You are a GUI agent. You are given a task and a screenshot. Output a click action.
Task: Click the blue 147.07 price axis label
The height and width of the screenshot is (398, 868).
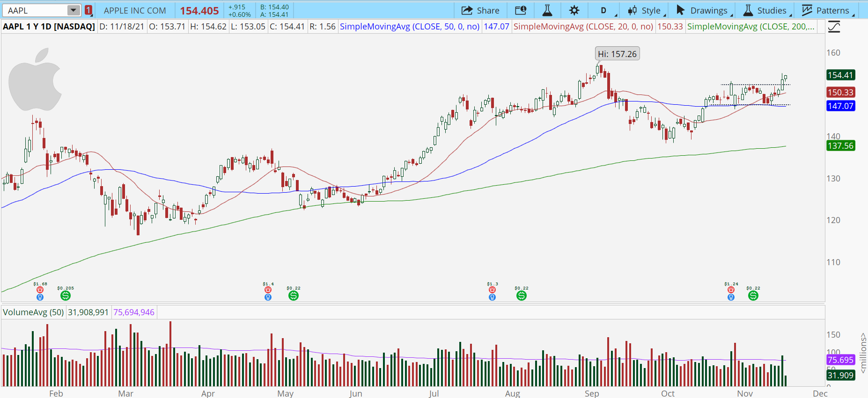pyautogui.click(x=841, y=106)
